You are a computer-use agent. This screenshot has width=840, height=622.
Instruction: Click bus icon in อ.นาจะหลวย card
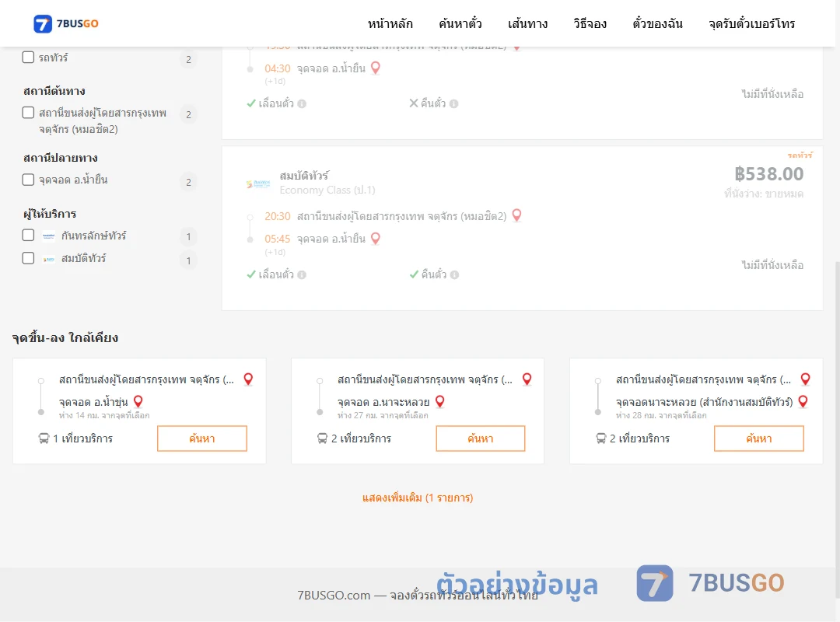[322, 439]
